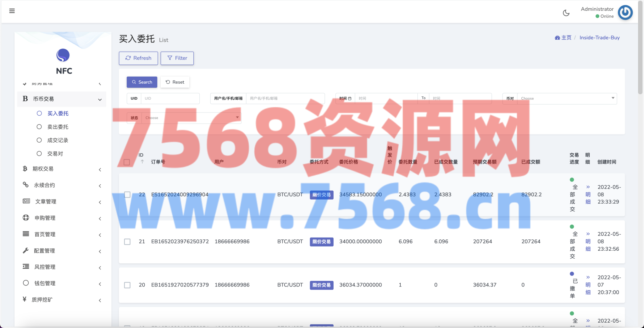Go to 成交记录 menu item

pyautogui.click(x=58, y=140)
